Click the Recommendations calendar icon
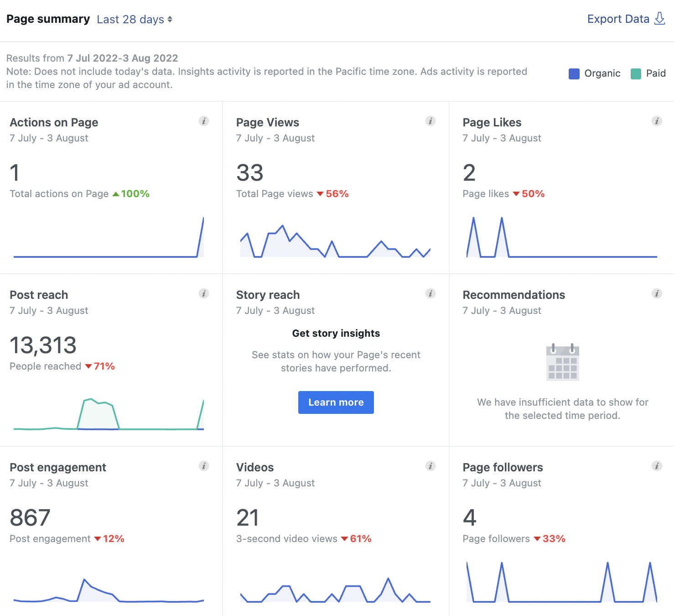This screenshot has width=674, height=616. pyautogui.click(x=562, y=362)
